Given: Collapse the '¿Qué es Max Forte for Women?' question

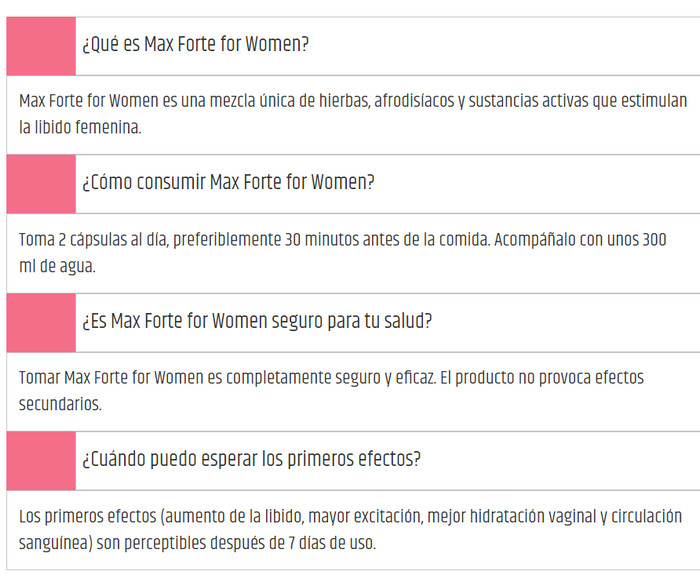Looking at the screenshot, I should (x=196, y=46).
